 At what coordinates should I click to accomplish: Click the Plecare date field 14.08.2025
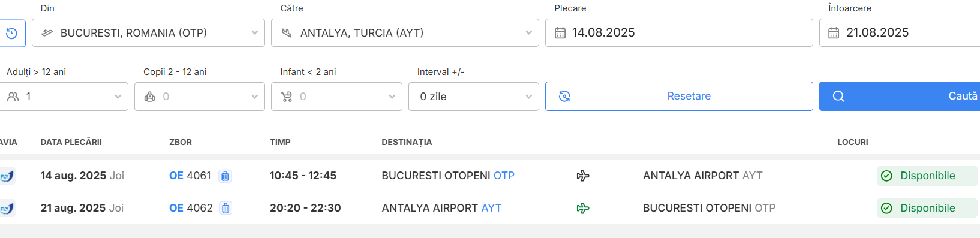pyautogui.click(x=679, y=32)
